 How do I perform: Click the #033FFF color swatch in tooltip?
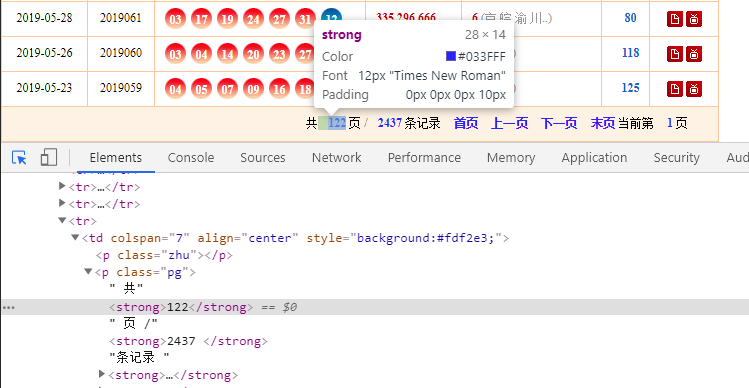(x=450, y=56)
